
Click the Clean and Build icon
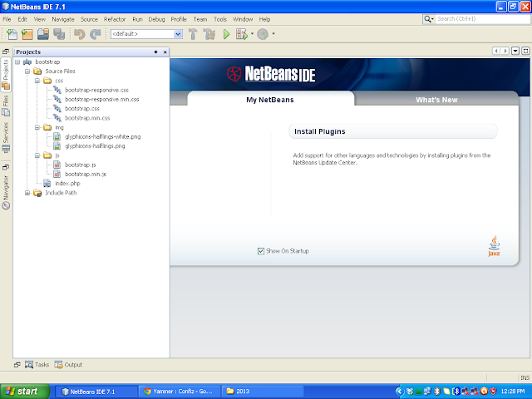point(209,34)
